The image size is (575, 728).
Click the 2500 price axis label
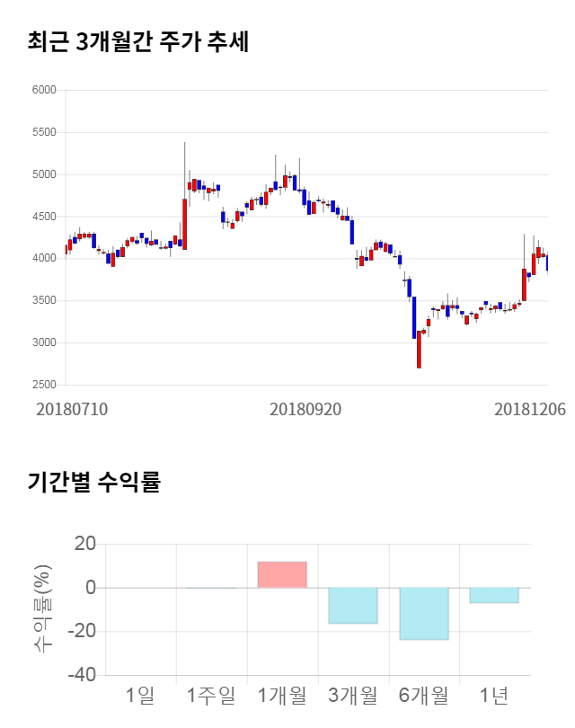tap(44, 385)
